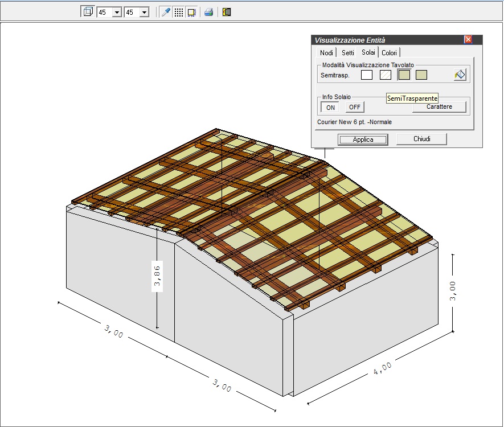Click the 3D cube view icon
This screenshot has width=504, height=427.
[88, 12]
